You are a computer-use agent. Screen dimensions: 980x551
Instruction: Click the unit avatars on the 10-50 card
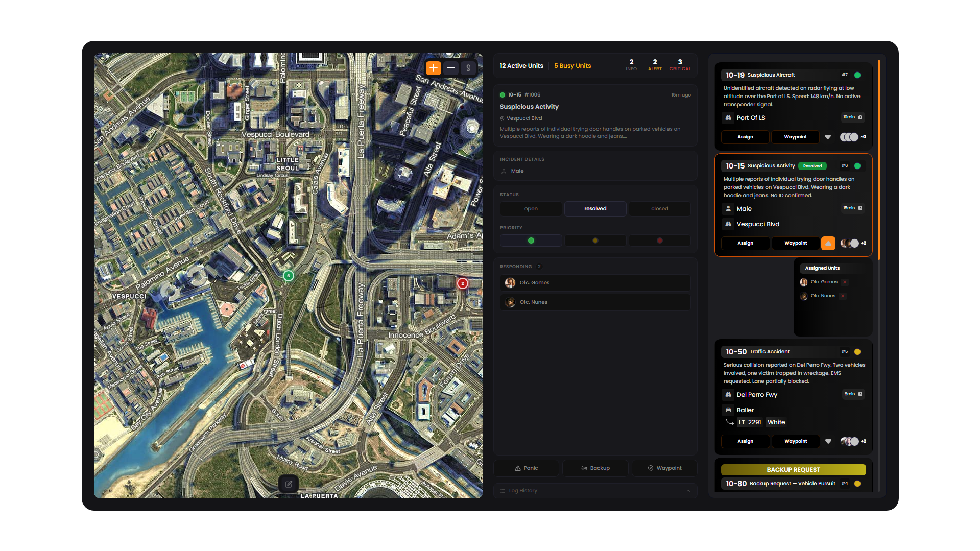tap(849, 441)
